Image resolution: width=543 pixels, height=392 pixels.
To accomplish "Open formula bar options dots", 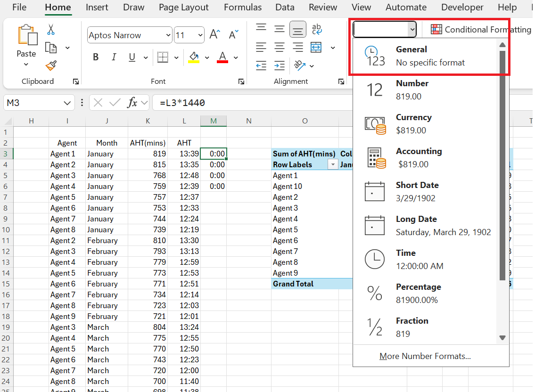I will pyautogui.click(x=82, y=103).
